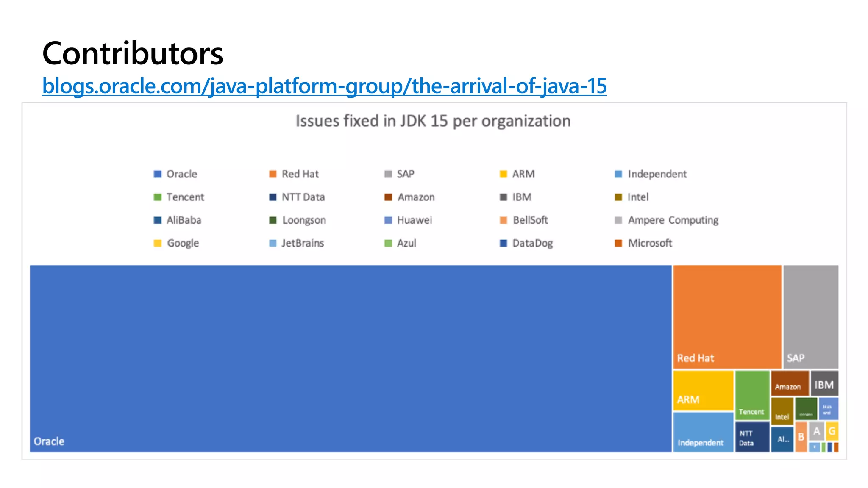Select the Huawei treemap block
This screenshot has height=488, width=868.
[829, 408]
